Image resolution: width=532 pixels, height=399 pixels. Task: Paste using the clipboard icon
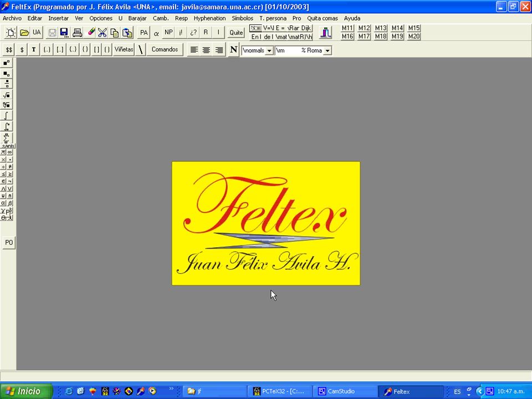127,33
